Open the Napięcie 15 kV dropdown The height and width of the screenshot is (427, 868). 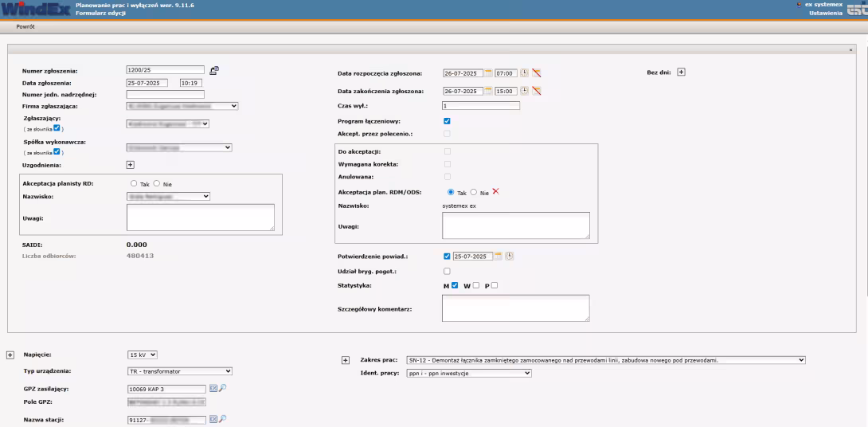[143, 355]
